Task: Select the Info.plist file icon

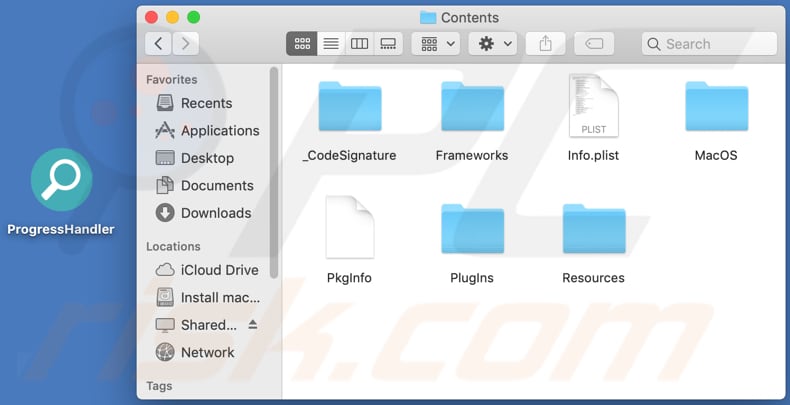Action: click(x=594, y=105)
